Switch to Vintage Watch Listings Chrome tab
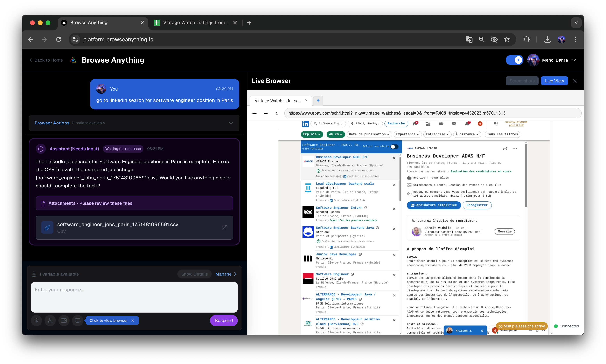The height and width of the screenshot is (364, 606). tap(196, 23)
